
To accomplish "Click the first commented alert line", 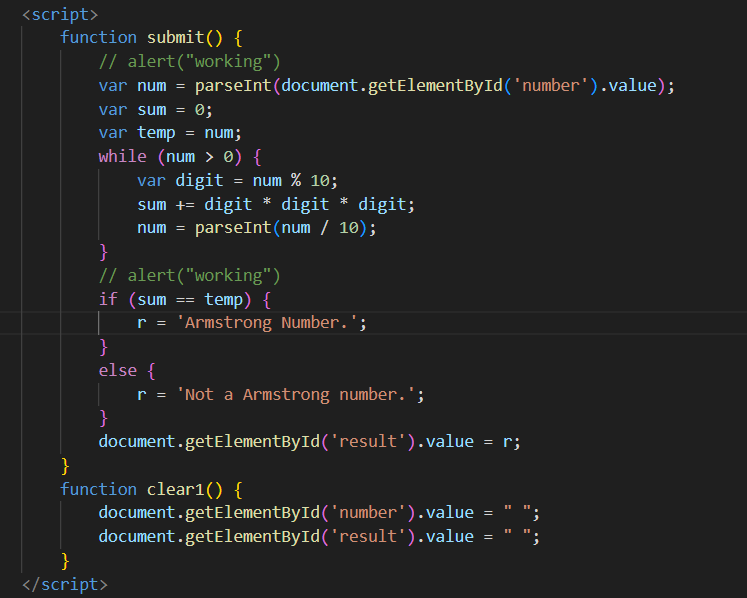I will tap(190, 62).
